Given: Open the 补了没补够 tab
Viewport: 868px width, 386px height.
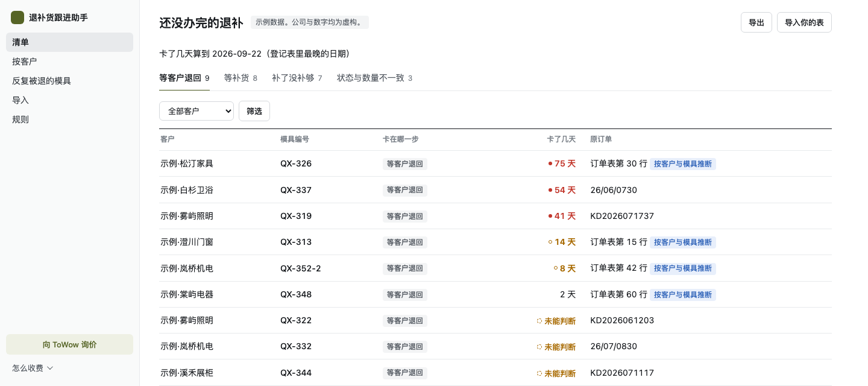Looking at the screenshot, I should tap(297, 78).
